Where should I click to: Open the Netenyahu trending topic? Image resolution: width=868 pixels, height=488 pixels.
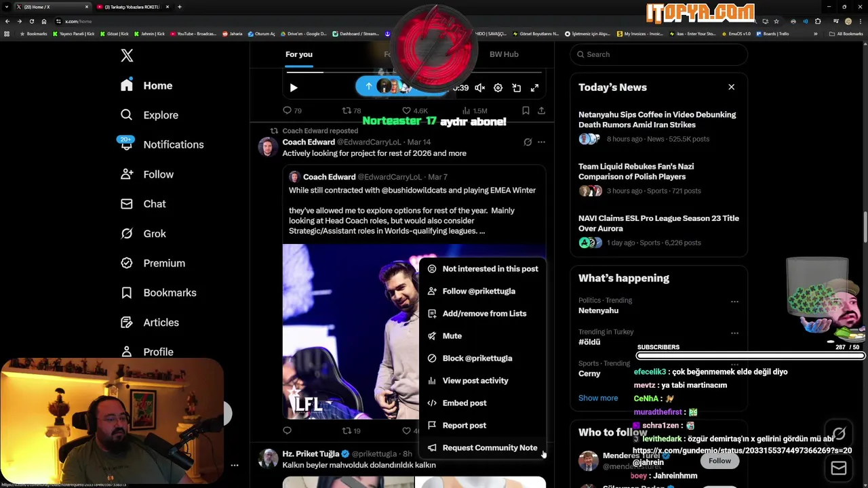point(598,310)
